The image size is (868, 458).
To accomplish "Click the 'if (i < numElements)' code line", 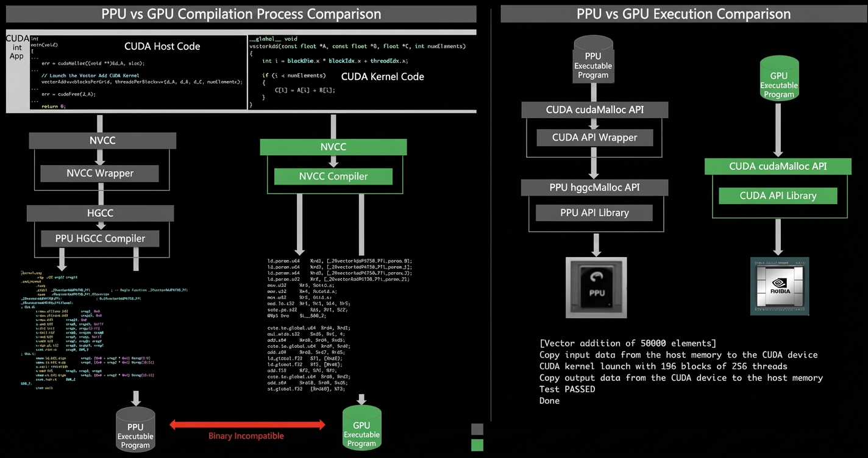I will (x=294, y=76).
